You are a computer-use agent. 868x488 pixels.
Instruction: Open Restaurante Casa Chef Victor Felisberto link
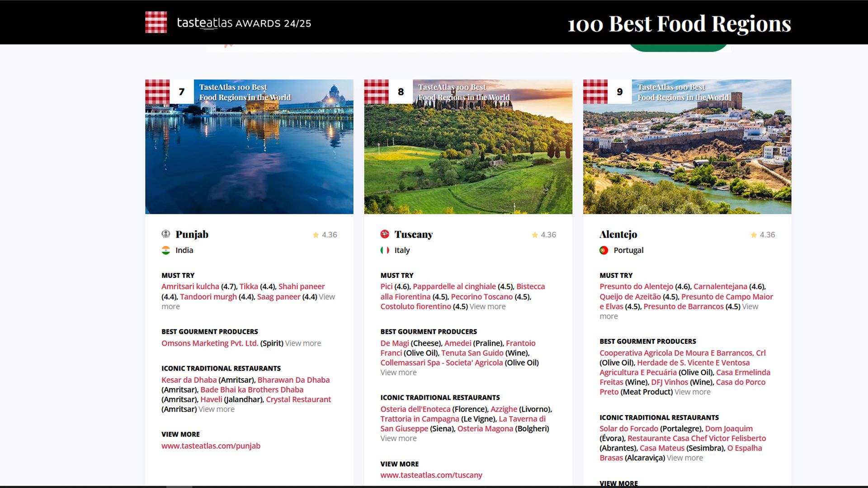coord(697,439)
